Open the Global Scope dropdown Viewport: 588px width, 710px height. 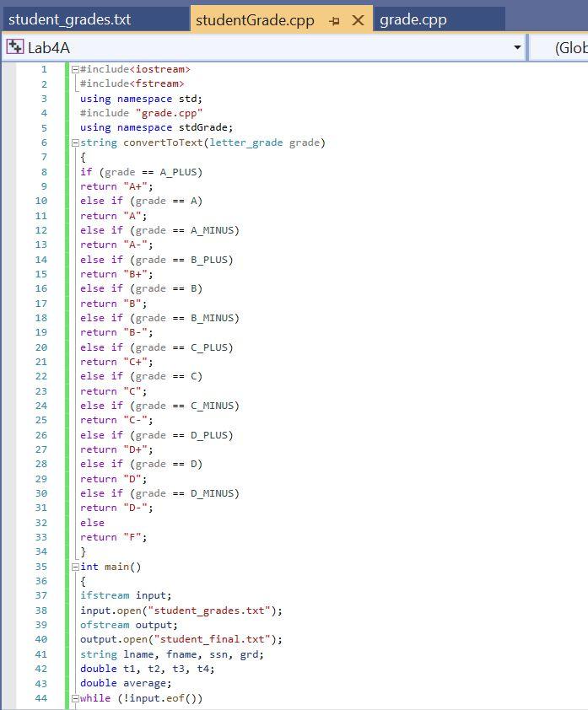pyautogui.click(x=559, y=47)
